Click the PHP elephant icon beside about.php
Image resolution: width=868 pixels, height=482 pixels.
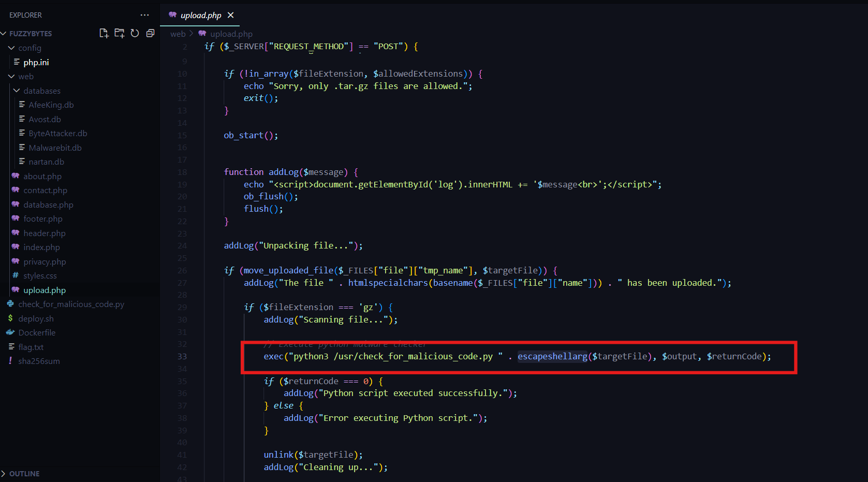click(x=16, y=176)
